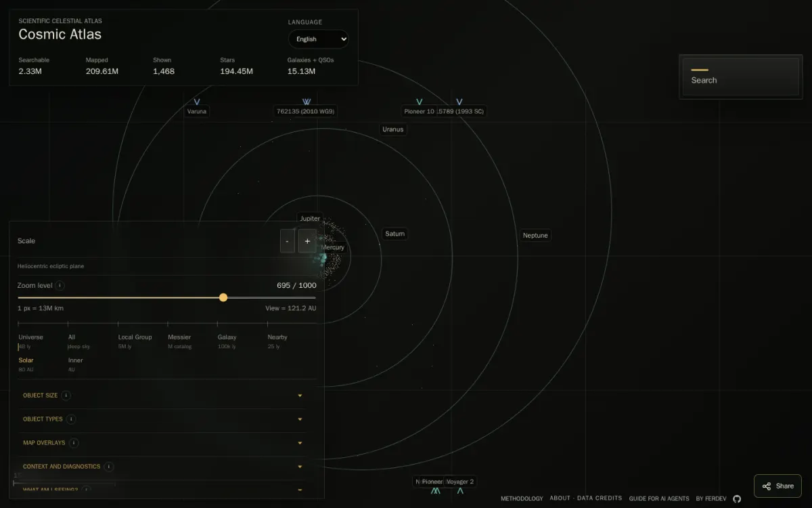Open the Language dropdown
The width and height of the screenshot is (812, 508).
coord(319,39)
